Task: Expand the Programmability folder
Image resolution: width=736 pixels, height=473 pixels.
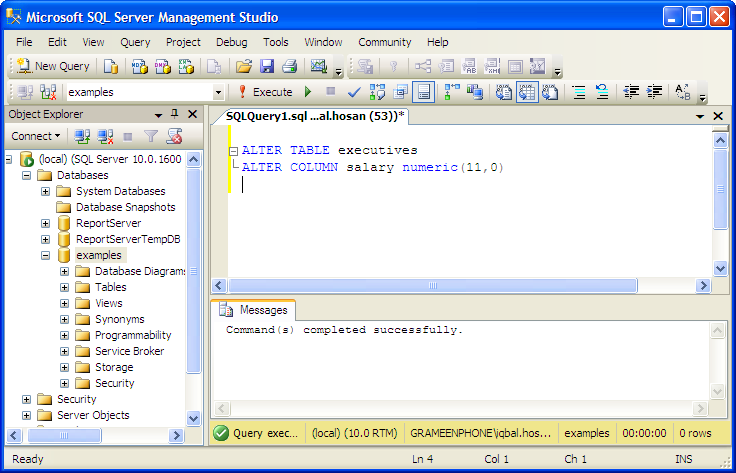Action: 64,335
